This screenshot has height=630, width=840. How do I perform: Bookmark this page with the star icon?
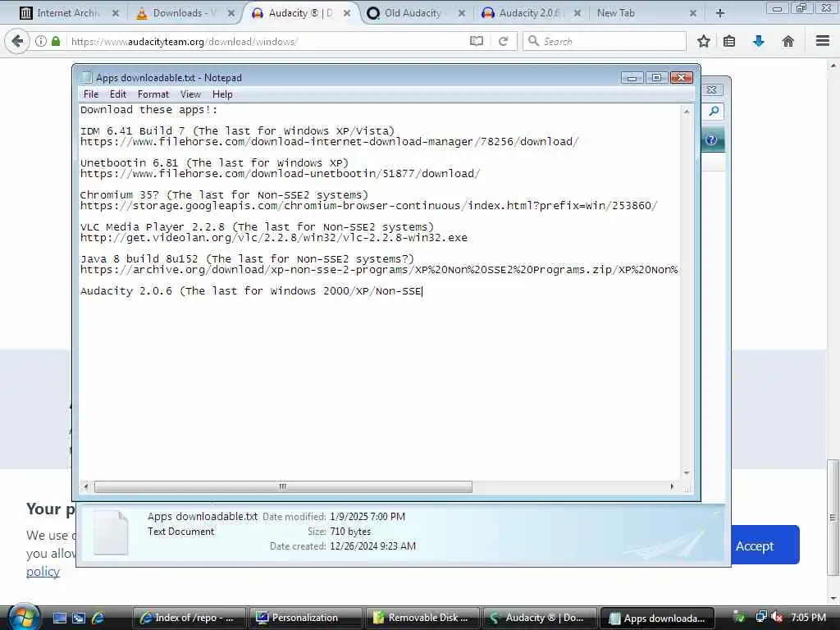point(703,41)
